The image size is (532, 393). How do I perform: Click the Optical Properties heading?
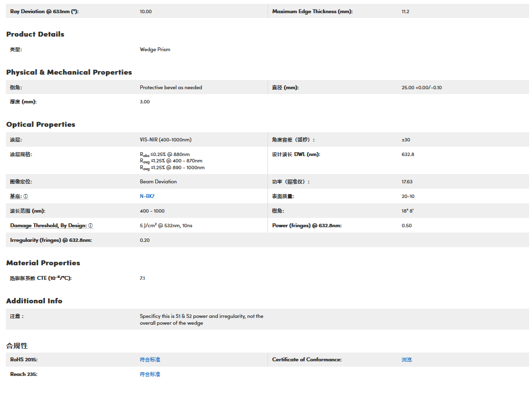coord(41,124)
